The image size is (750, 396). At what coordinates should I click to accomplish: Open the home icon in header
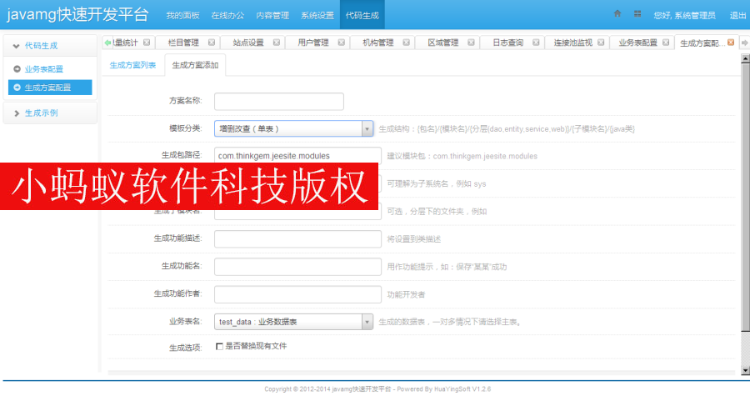[x=617, y=14]
